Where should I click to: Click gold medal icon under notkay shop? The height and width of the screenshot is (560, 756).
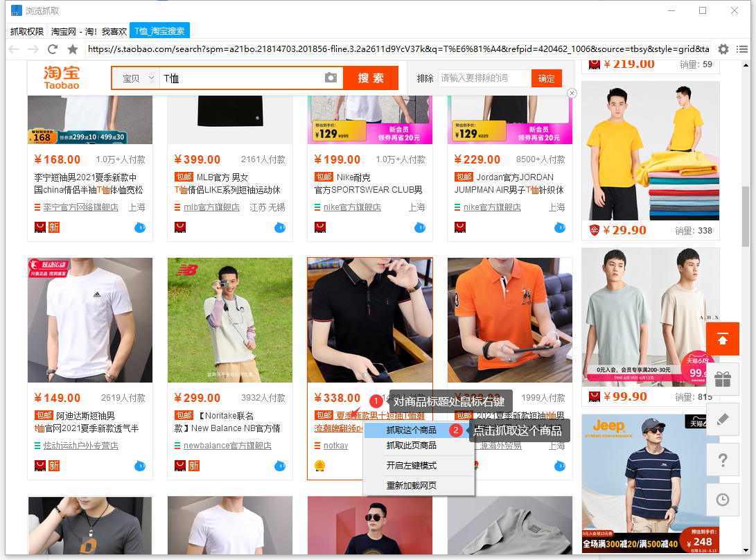point(319,466)
